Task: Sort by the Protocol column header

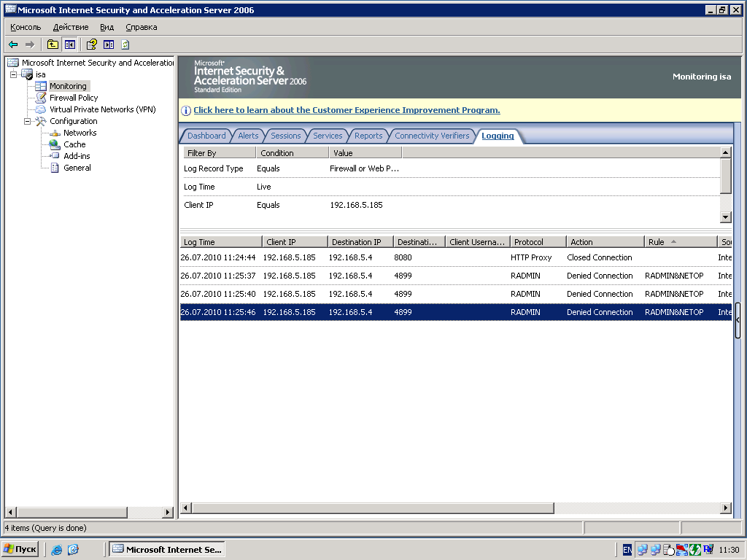Action: pyautogui.click(x=538, y=242)
